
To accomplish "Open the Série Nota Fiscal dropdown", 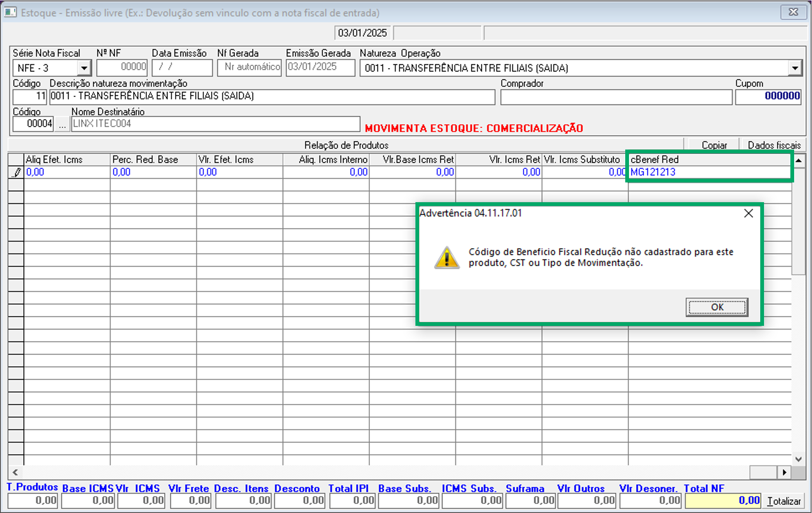I will pyautogui.click(x=84, y=68).
